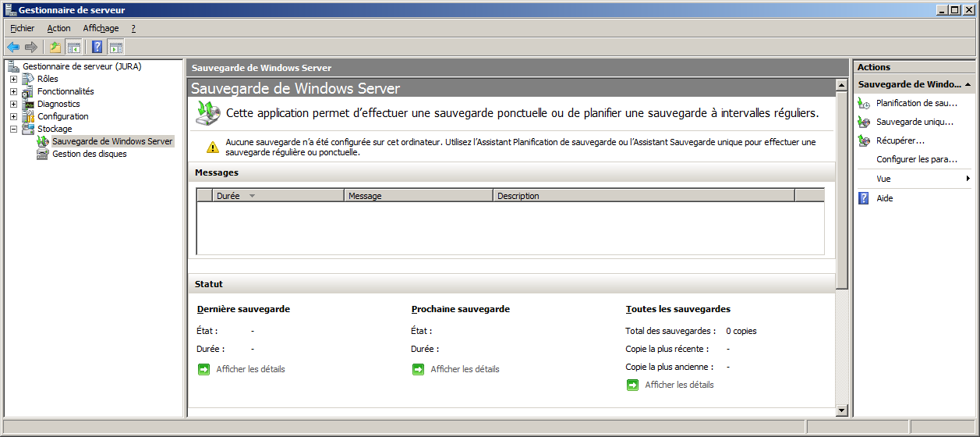Expand the Rôles tree node
Screen dimensions: 980x437
(x=13, y=79)
